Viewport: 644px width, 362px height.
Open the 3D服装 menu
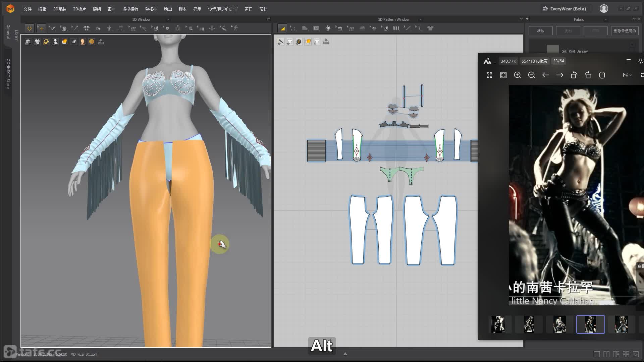[60, 9]
